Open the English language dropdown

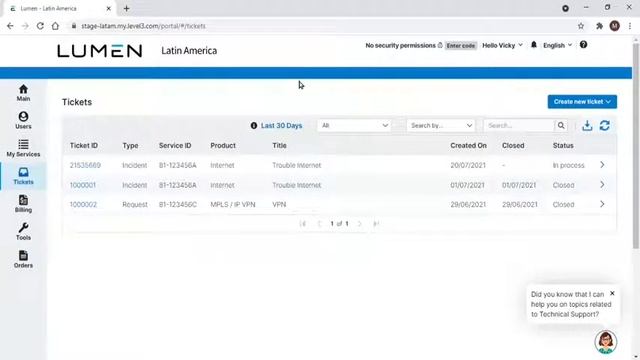[557, 45]
